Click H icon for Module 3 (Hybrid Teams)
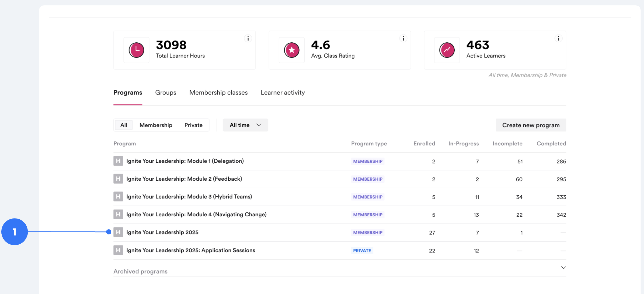 (x=118, y=197)
